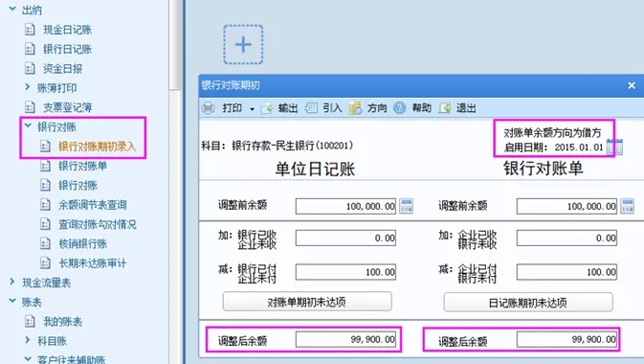The image size is (644, 364).
Task: Expand the 账簿打印 tree node
Action: point(28,87)
